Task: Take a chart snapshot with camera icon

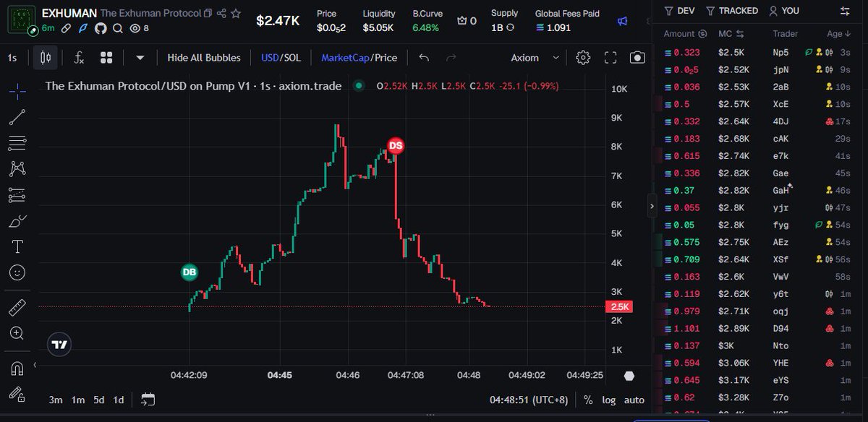Action: (x=637, y=58)
